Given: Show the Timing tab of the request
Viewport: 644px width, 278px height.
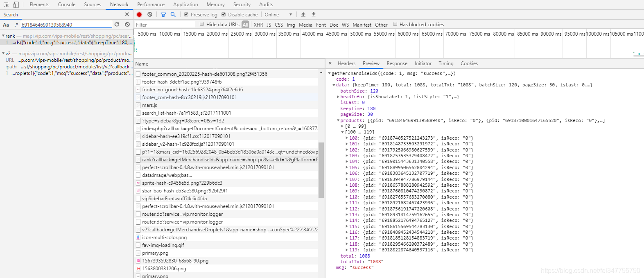Looking at the screenshot, I should coord(446,63).
